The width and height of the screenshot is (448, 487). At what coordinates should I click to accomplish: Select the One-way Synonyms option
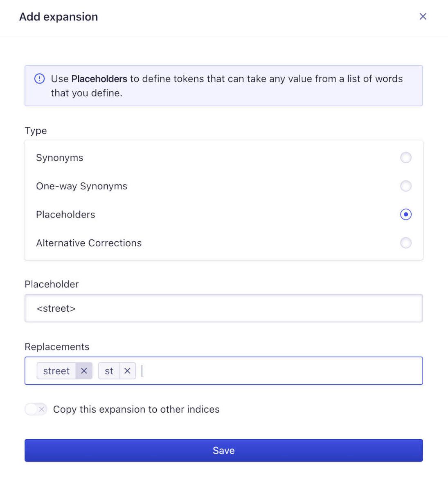[x=405, y=186]
